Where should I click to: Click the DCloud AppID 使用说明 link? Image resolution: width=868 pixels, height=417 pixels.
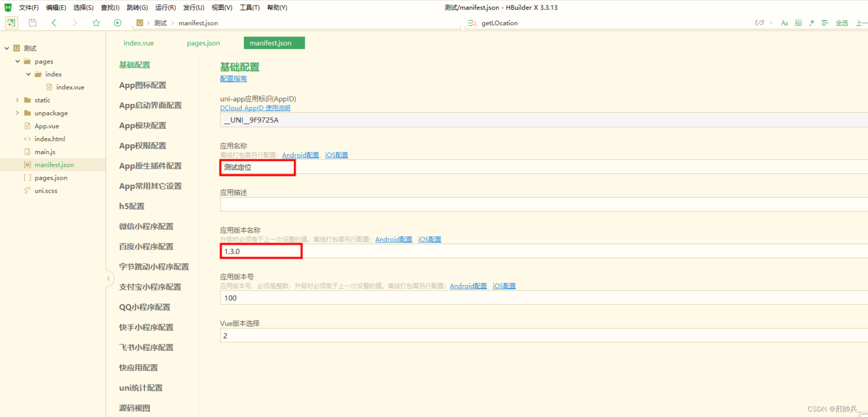point(255,108)
